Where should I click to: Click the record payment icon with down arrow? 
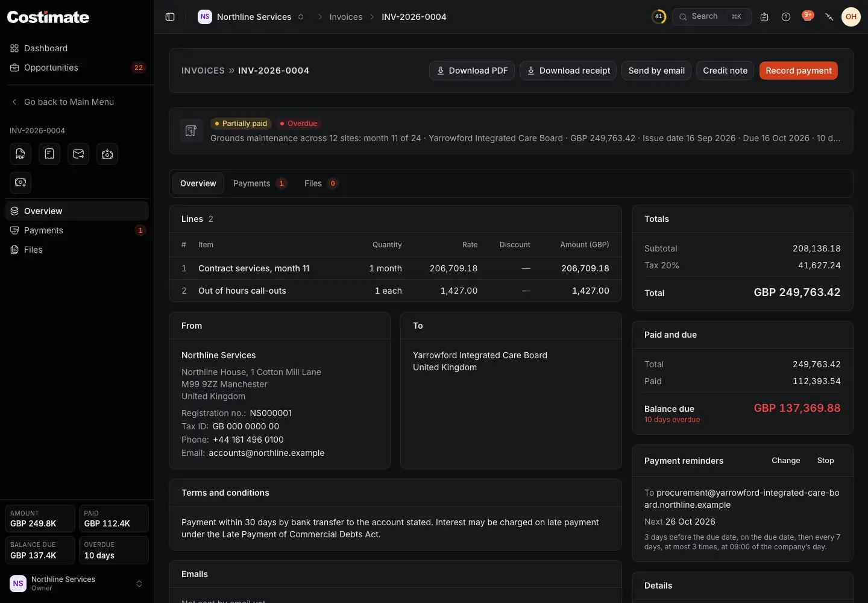click(107, 154)
